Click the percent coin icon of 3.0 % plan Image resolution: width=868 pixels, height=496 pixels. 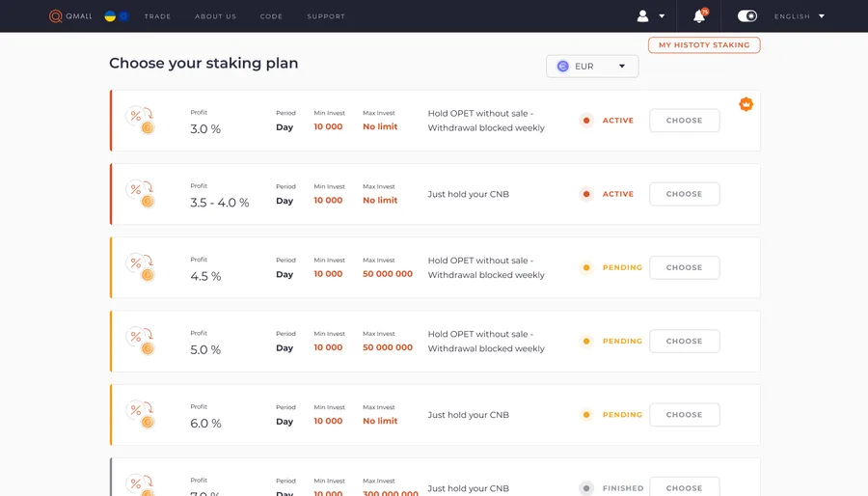pyautogui.click(x=141, y=120)
